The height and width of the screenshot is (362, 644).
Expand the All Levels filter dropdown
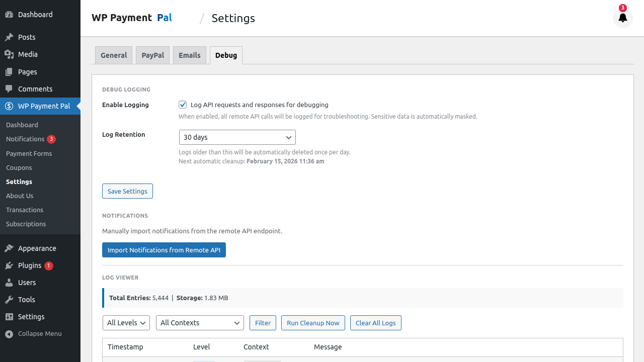coord(126,323)
